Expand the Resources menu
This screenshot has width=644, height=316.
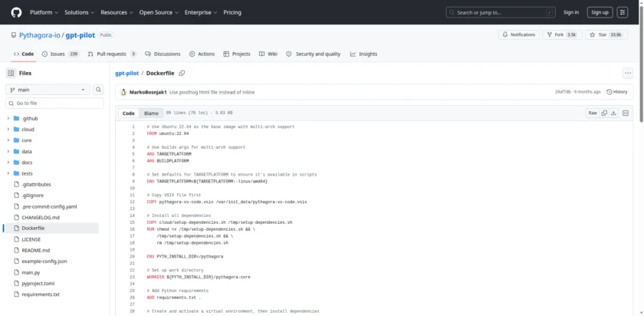pyautogui.click(x=117, y=12)
